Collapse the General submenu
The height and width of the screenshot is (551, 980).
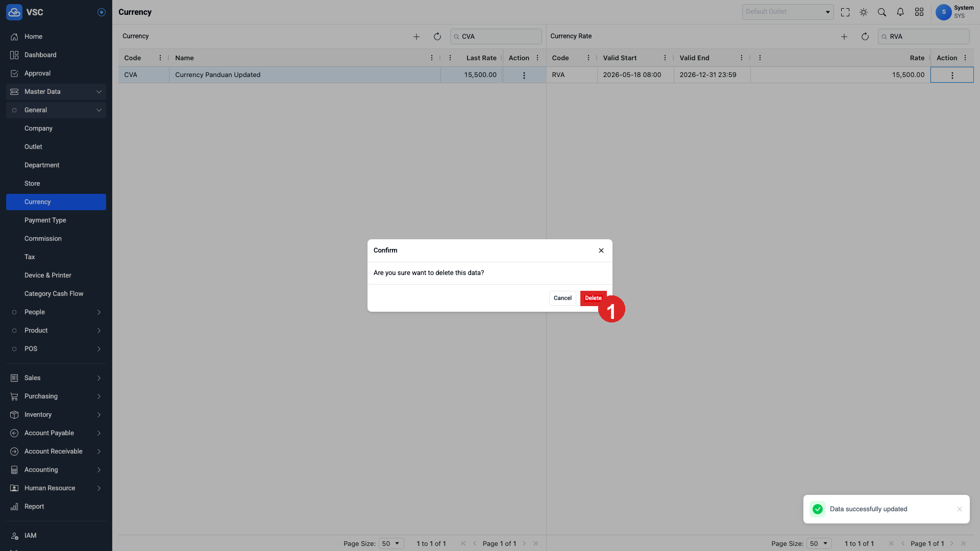click(56, 110)
